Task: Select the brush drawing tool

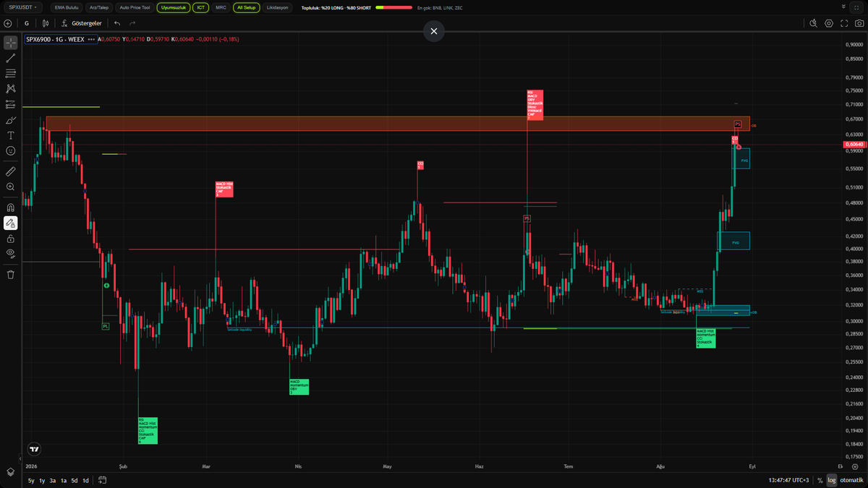Action: pyautogui.click(x=11, y=120)
